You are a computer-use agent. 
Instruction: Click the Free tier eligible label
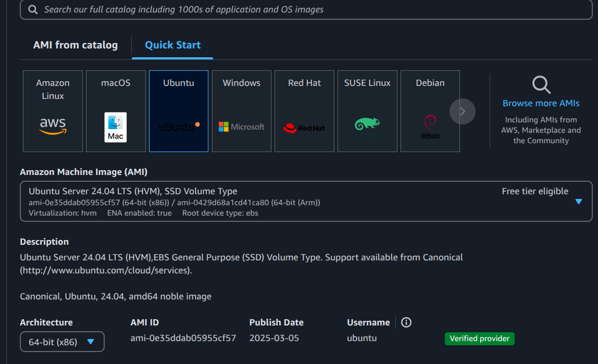pyautogui.click(x=535, y=191)
